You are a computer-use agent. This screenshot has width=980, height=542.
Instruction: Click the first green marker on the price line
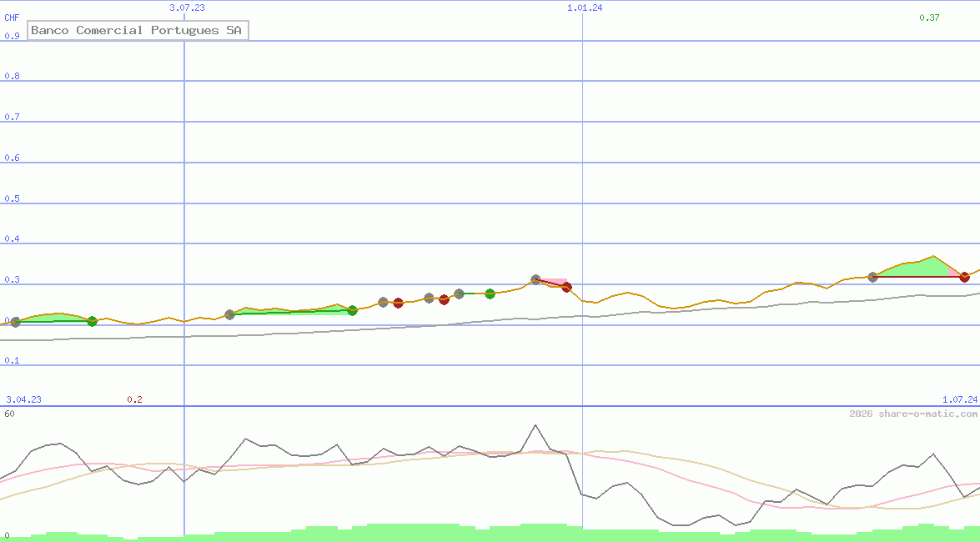coord(93,321)
